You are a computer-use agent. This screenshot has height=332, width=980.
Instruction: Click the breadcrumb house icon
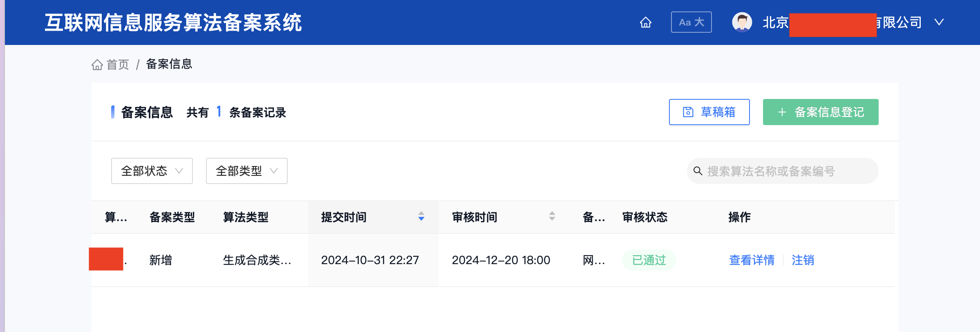[97, 65]
